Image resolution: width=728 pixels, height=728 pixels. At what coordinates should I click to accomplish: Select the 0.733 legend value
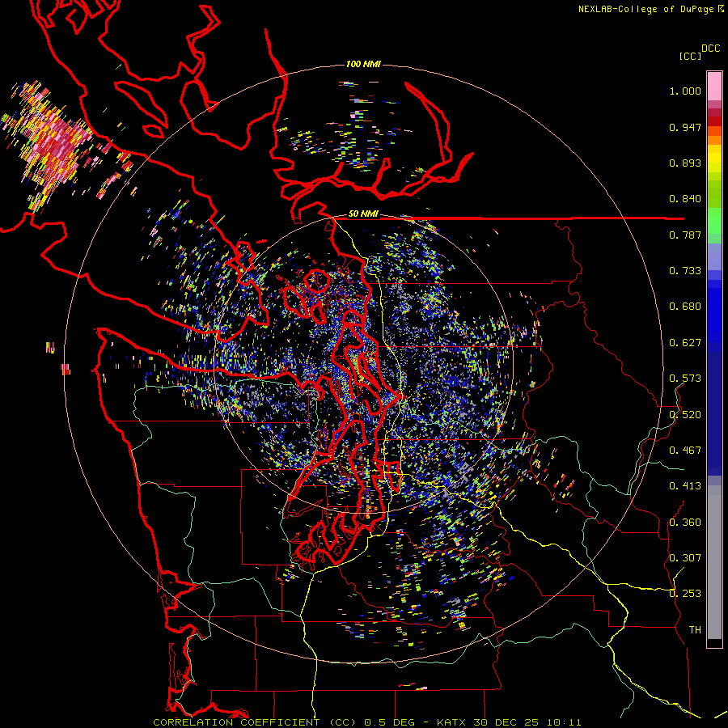685,271
